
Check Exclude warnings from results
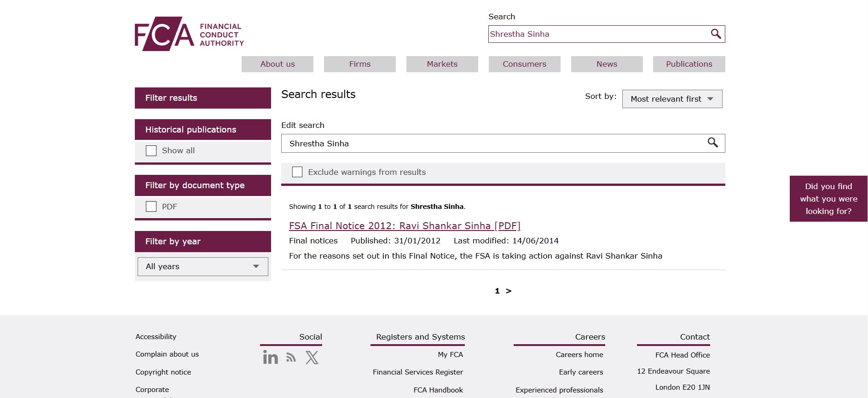pos(297,172)
